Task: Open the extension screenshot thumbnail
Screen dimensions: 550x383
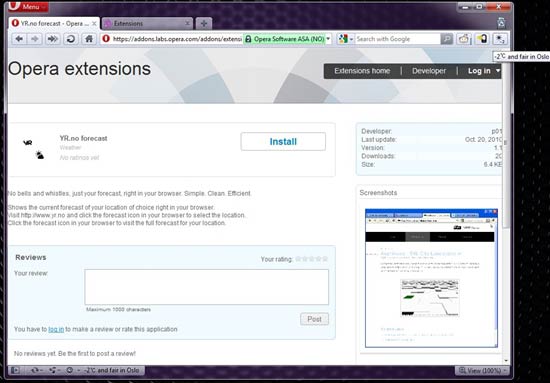Action: click(431, 278)
